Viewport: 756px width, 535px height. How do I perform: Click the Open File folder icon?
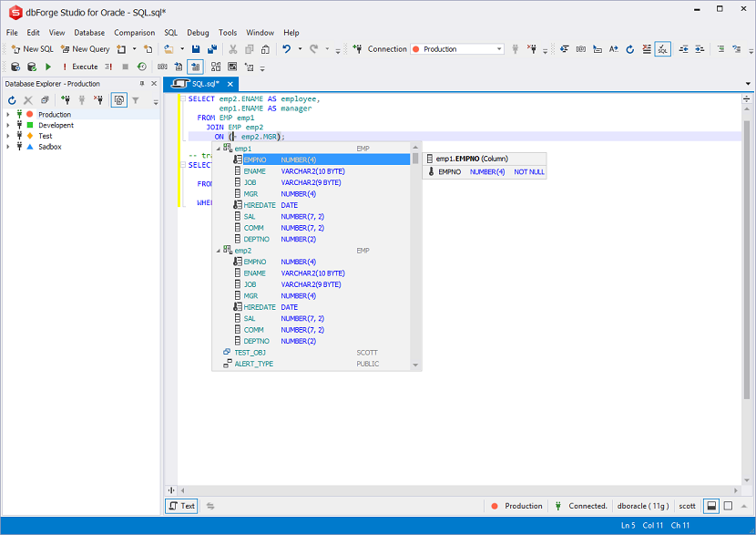tap(169, 49)
